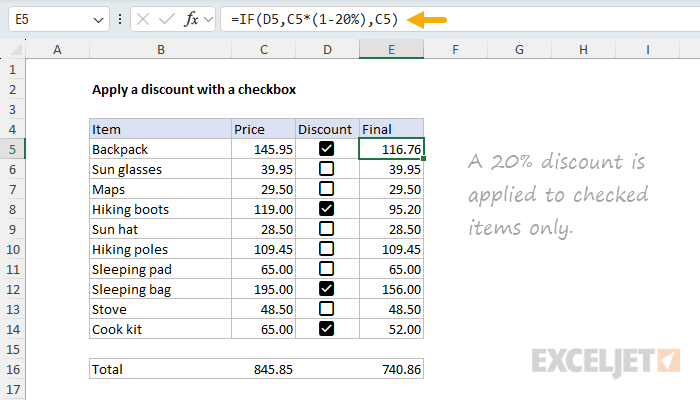Check the Hiking poles discount checkbox
The image size is (700, 400).
pyautogui.click(x=326, y=249)
